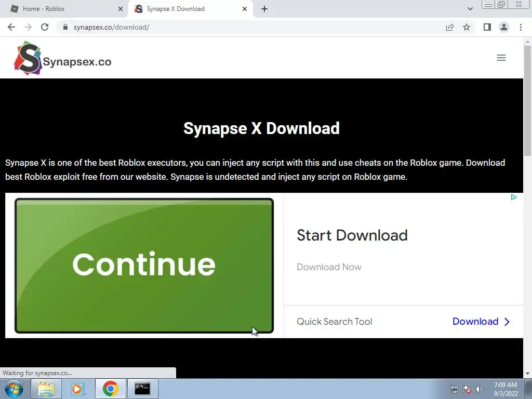This screenshot has height=399, width=532.
Task: Close the Home - Roblox tab
Action: click(121, 9)
